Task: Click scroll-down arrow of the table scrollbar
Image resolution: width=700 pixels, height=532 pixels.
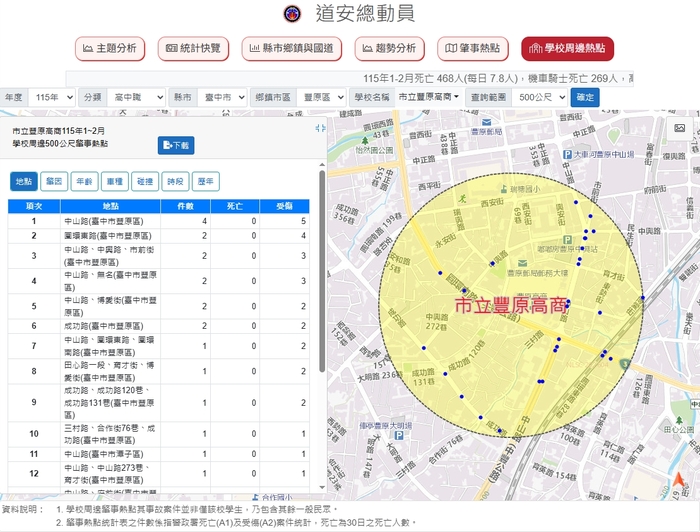Action: click(x=322, y=487)
